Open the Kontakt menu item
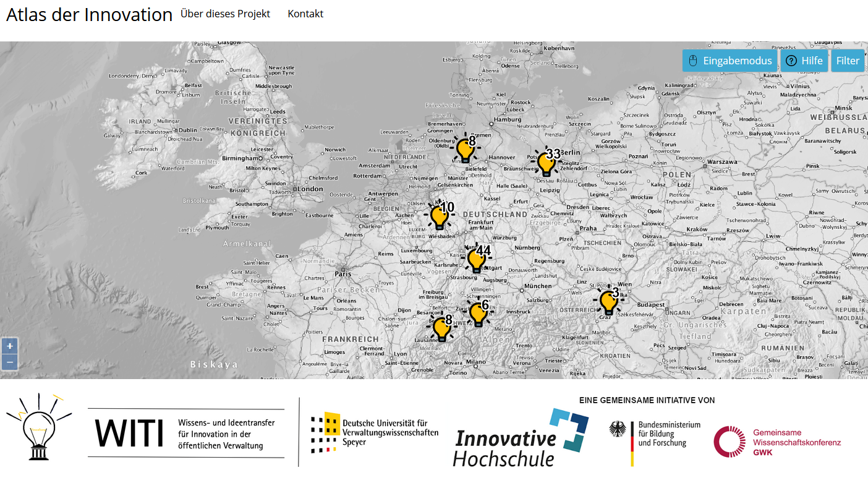868x483 pixels. [305, 14]
